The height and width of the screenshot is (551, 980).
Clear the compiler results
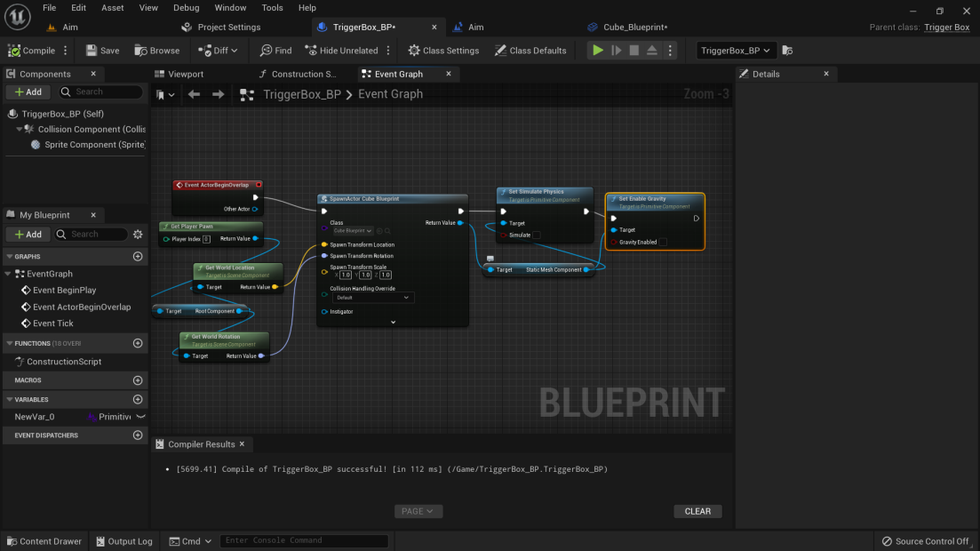697,511
